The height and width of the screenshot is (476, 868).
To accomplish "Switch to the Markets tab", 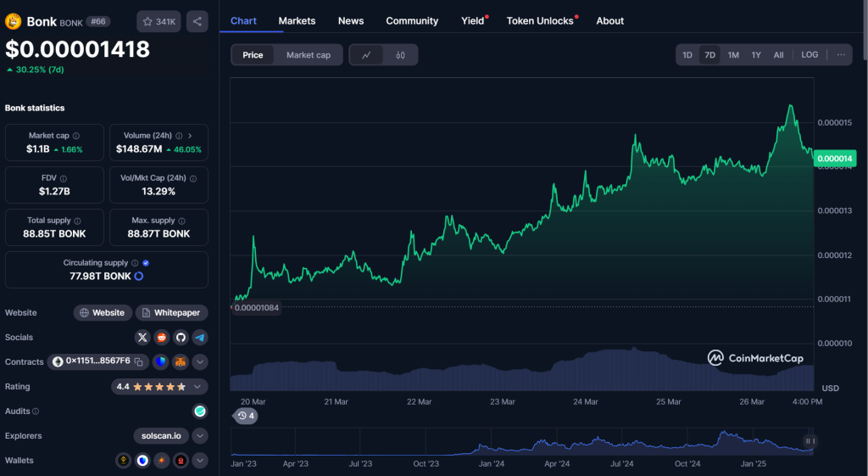I will 297,21.
